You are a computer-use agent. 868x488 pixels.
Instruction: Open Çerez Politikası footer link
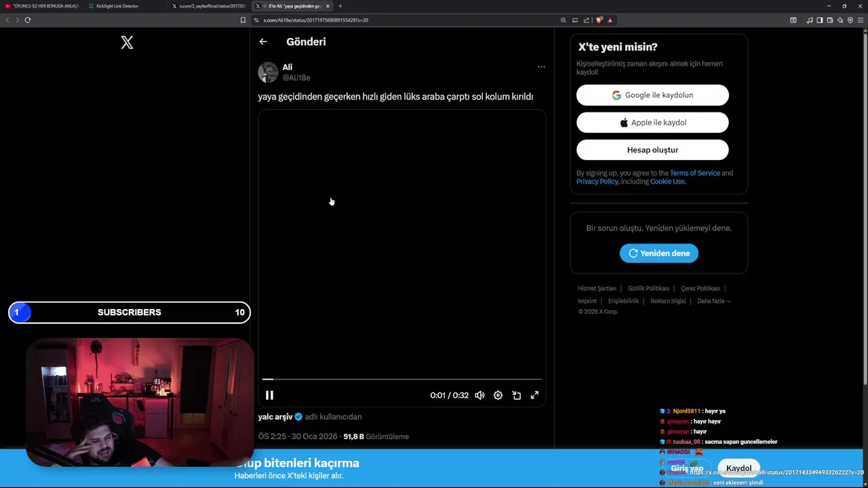701,289
